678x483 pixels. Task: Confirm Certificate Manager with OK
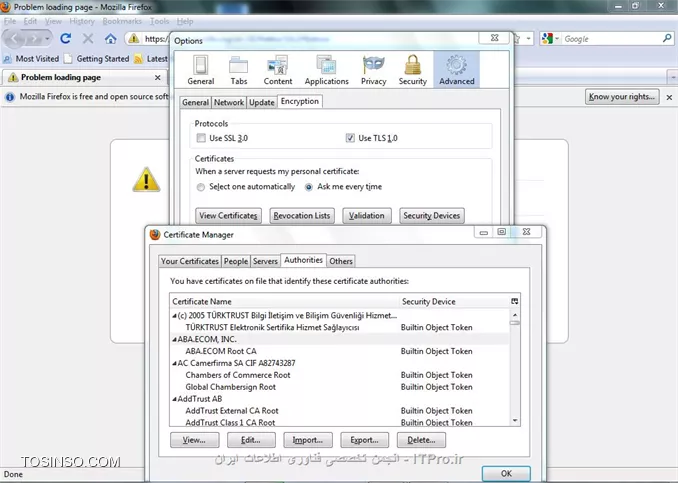506,473
